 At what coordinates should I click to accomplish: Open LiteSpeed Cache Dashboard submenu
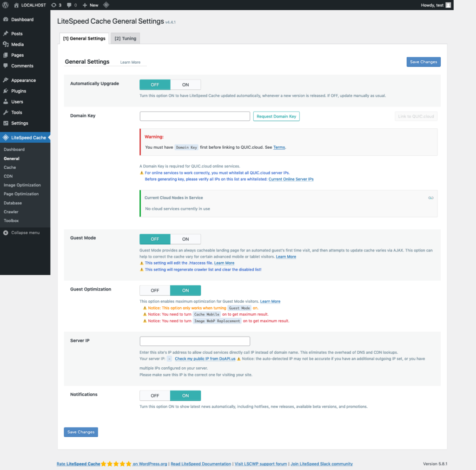pyautogui.click(x=14, y=149)
